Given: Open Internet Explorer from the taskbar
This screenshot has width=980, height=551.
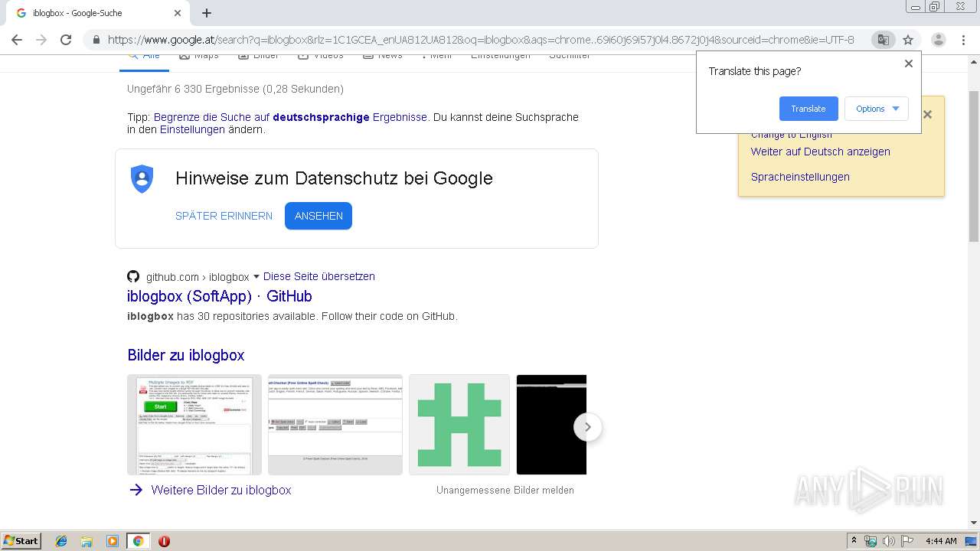Looking at the screenshot, I should [x=61, y=541].
